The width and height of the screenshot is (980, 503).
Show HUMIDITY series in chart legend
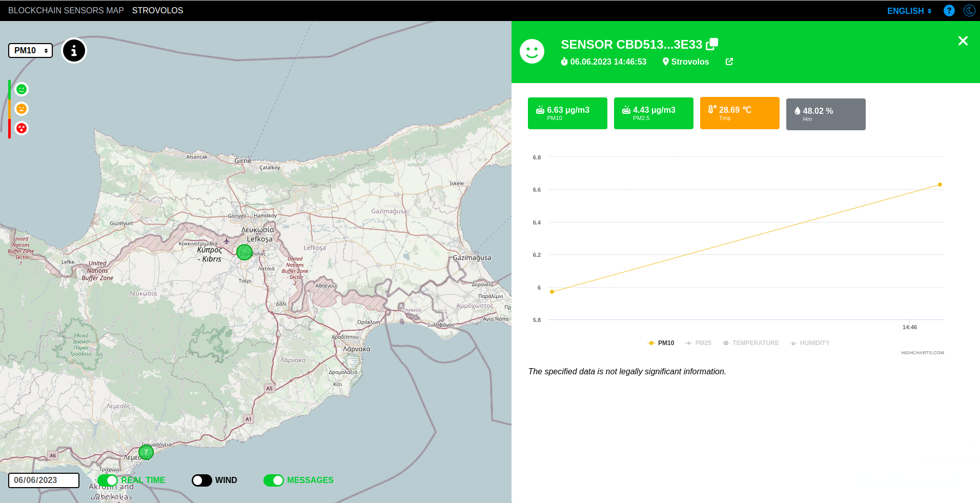[810, 343]
